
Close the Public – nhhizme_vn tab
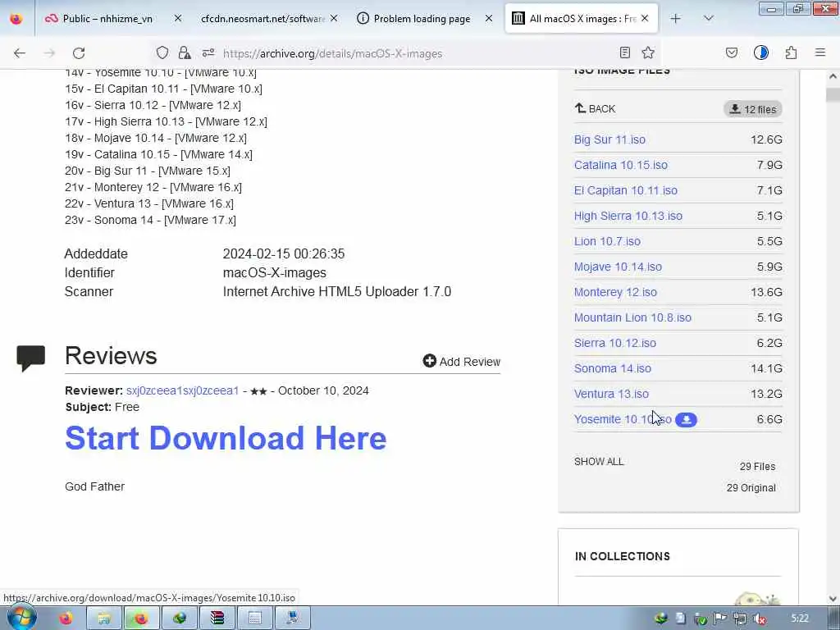coord(178,19)
